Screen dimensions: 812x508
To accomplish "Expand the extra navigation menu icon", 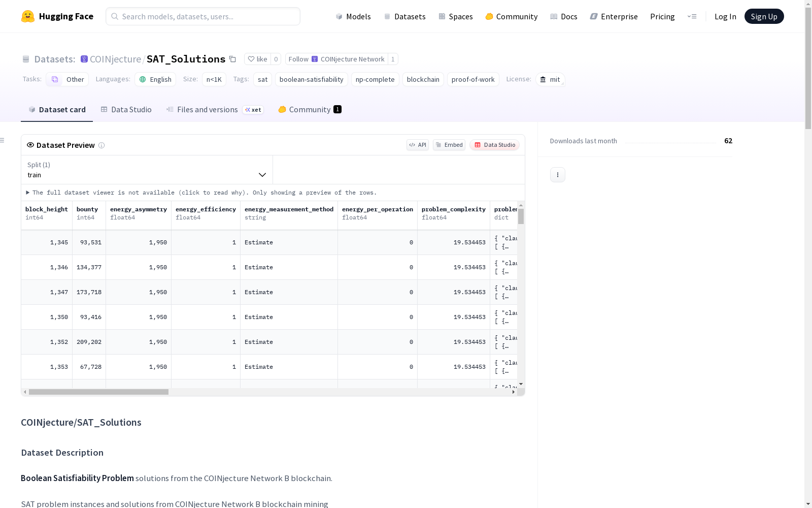I will [692, 16].
